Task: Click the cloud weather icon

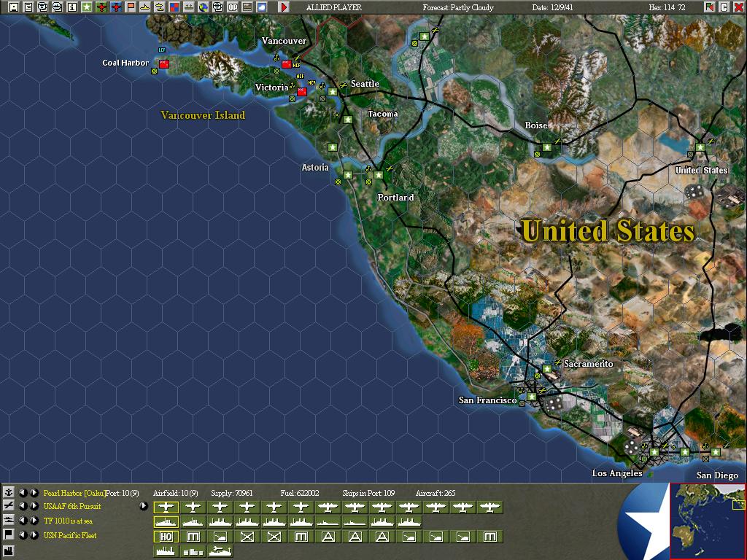Action: tap(262, 7)
